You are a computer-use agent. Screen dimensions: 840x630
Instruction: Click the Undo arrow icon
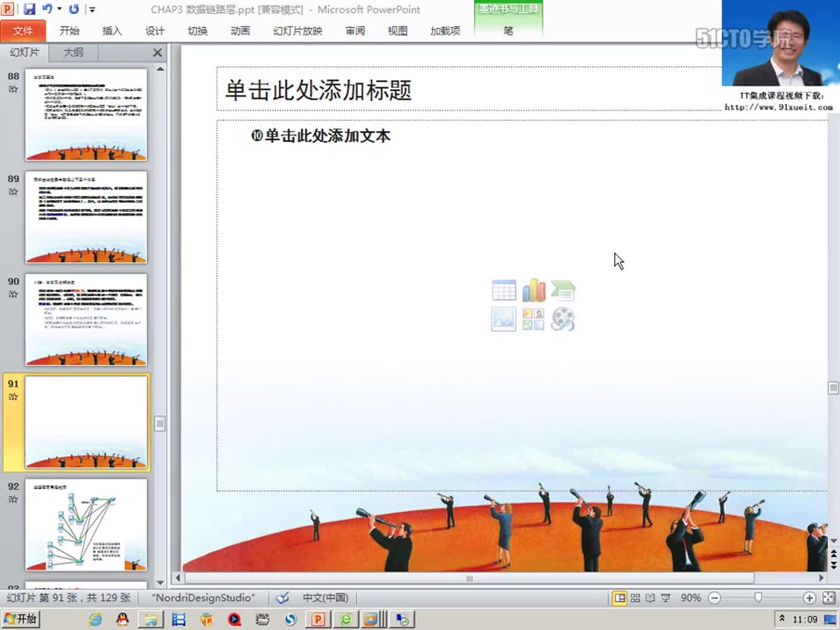click(x=47, y=9)
